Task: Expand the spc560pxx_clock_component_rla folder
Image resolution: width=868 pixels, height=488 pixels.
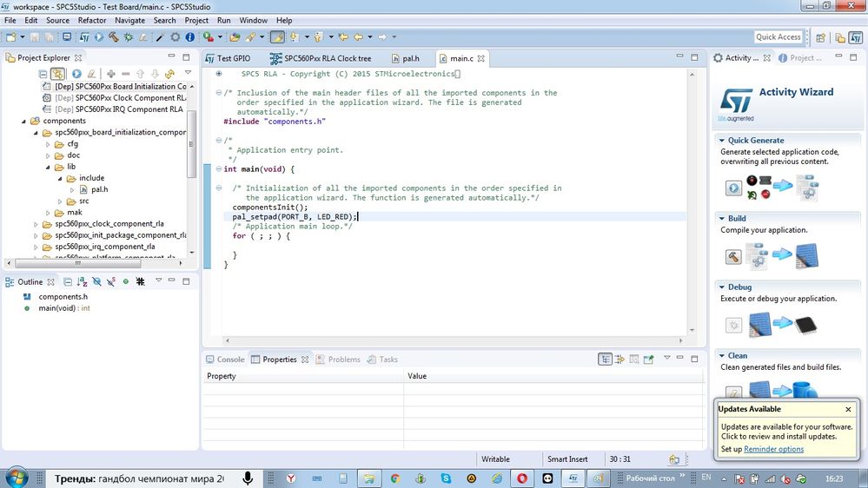Action: (36, 224)
